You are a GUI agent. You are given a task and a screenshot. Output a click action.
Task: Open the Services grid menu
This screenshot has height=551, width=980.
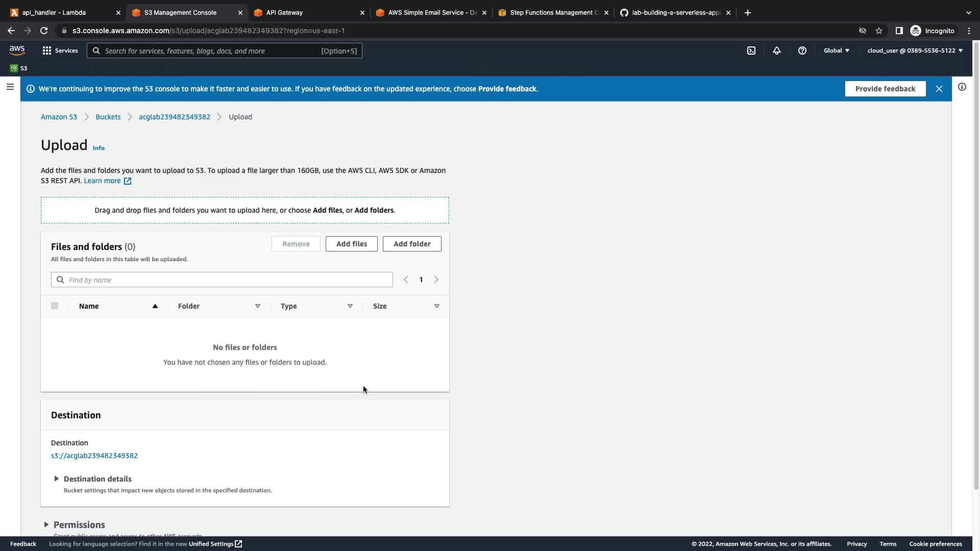tap(60, 51)
